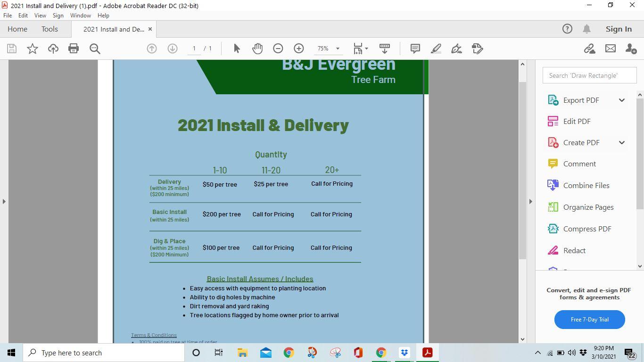
Task: Click the tools pane scrollbar
Action: (640, 153)
